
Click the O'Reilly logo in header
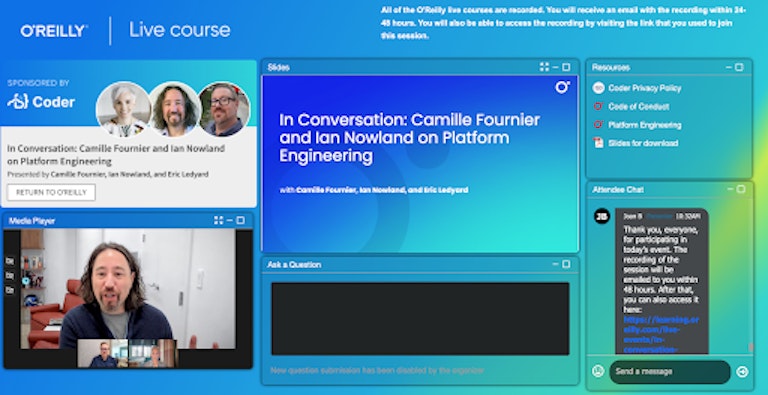(54, 31)
